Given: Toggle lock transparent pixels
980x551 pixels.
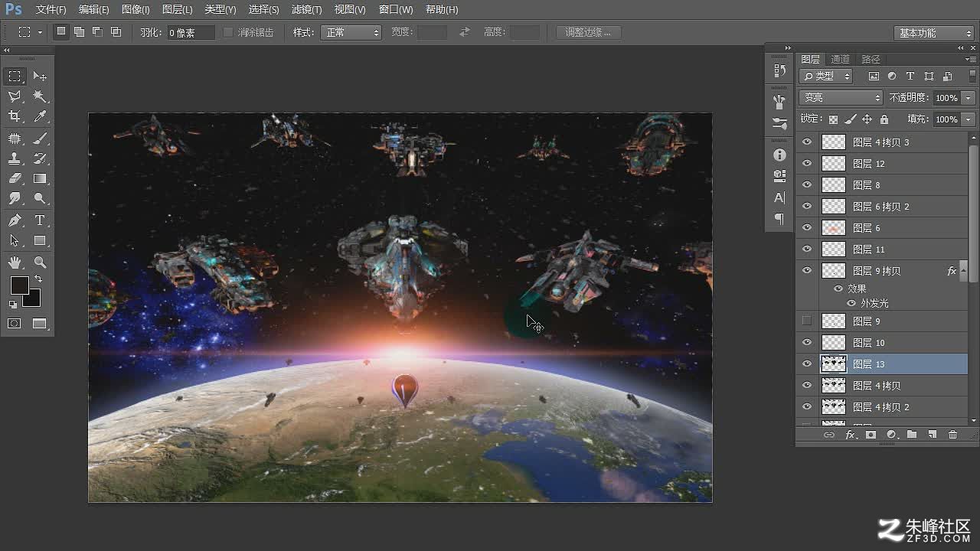Looking at the screenshot, I should [833, 119].
